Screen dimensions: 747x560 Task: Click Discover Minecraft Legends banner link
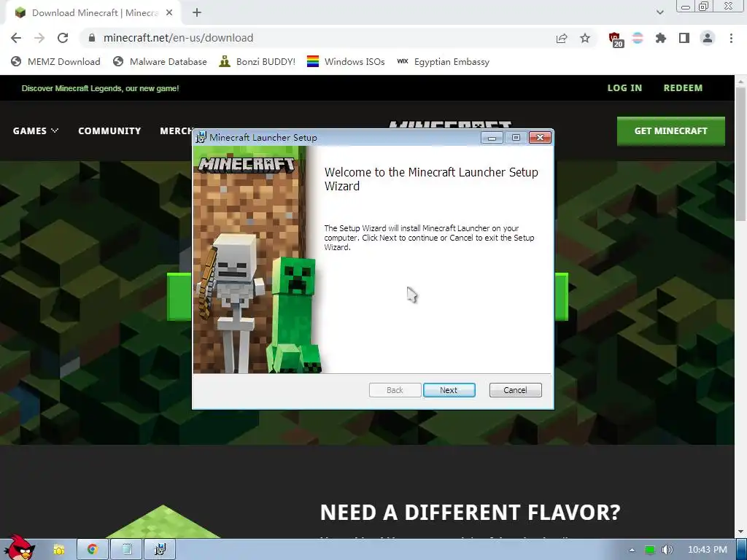coord(100,88)
